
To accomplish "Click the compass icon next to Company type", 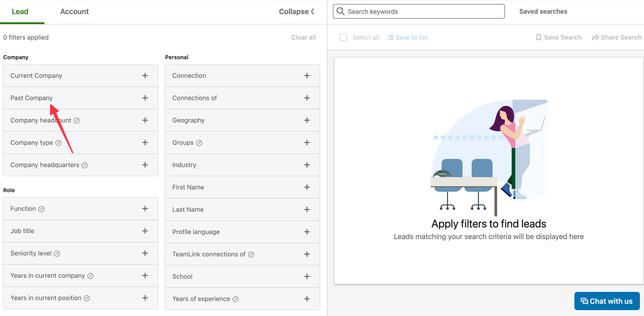I will (58, 143).
